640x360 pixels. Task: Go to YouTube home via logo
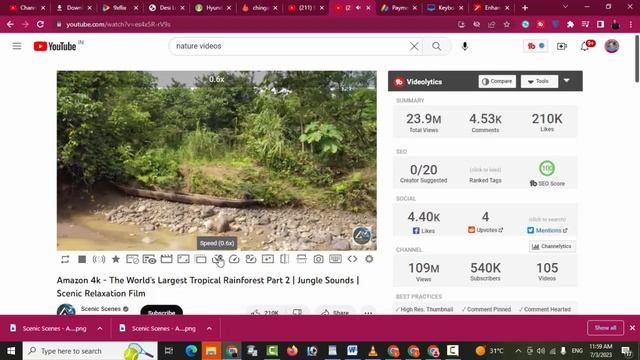click(x=55, y=46)
